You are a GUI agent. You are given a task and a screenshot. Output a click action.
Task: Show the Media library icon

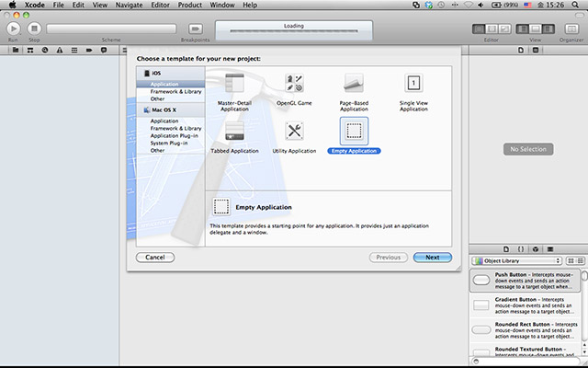coord(550,249)
